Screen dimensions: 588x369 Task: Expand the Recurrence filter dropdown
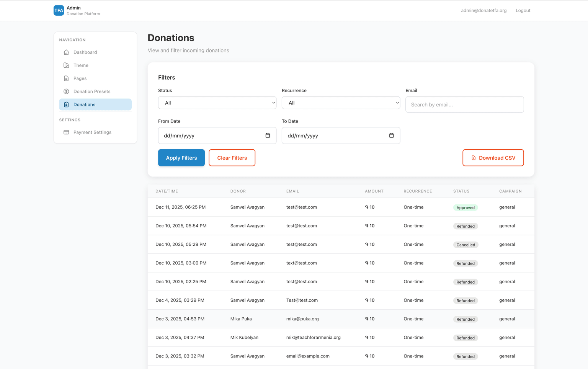341,103
